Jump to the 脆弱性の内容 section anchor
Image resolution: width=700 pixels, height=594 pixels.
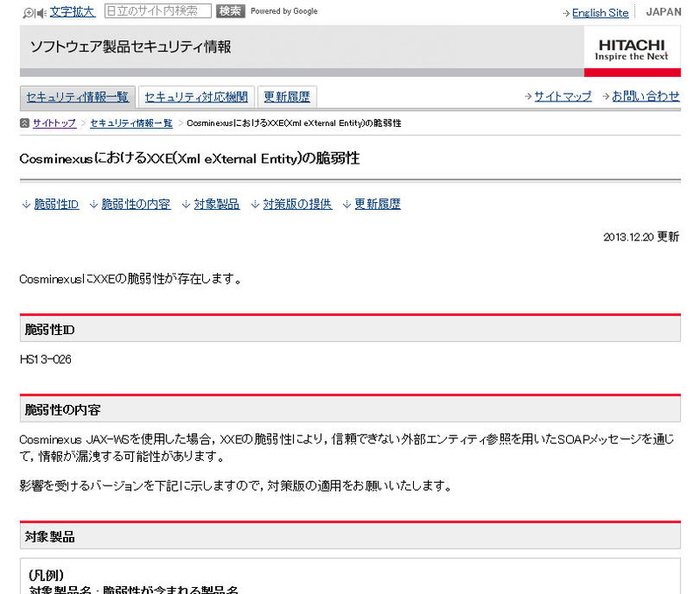136,205
